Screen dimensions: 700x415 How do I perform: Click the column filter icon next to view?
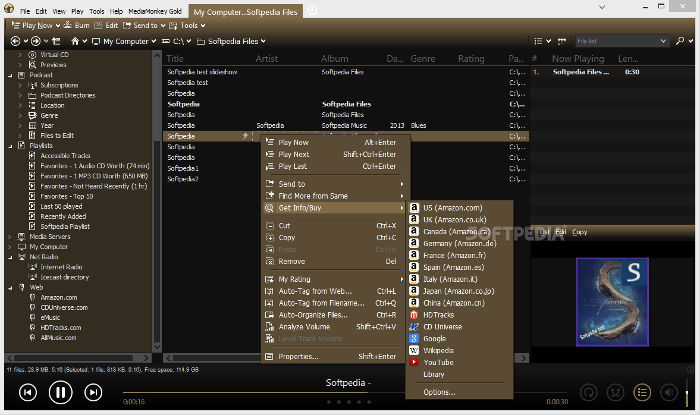tap(562, 41)
